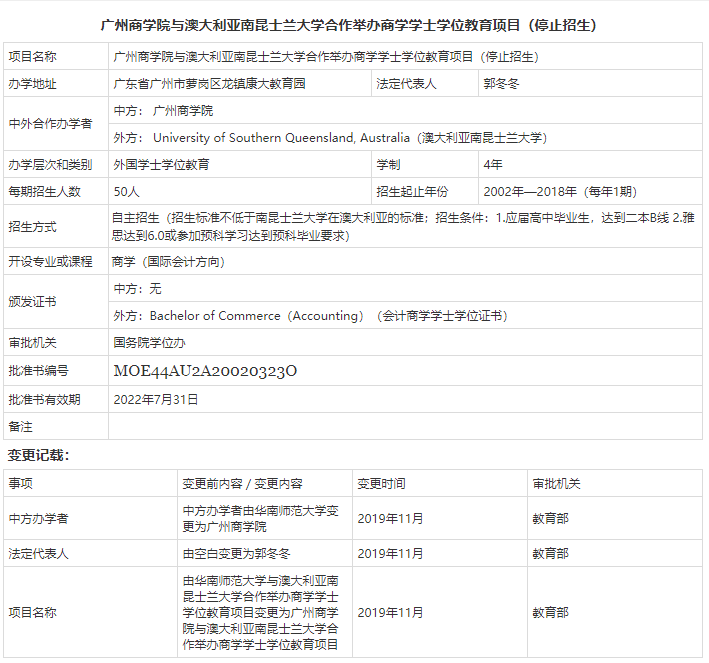The image size is (709, 663).
Task: Select the 2002年—2018年 enrollment years value
Action: point(560,192)
